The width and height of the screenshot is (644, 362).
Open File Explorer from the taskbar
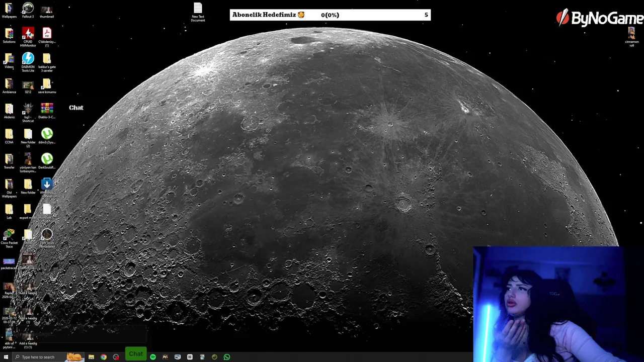[91, 357]
